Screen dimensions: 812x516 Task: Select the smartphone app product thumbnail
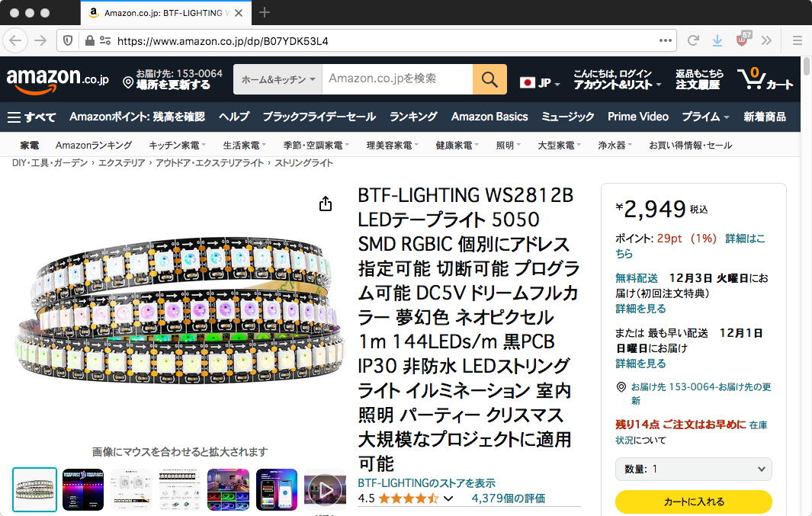pos(277,489)
